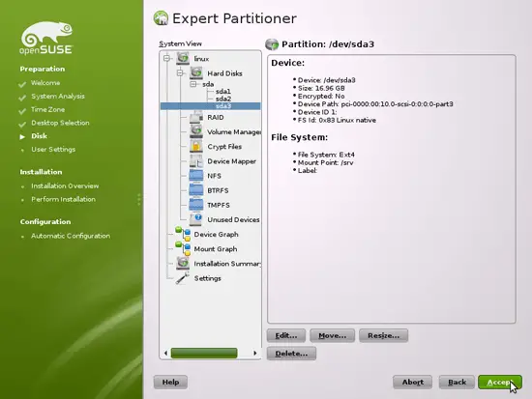This screenshot has height=399, width=532.
Task: Open the Mount Graph view
Action: tap(216, 249)
